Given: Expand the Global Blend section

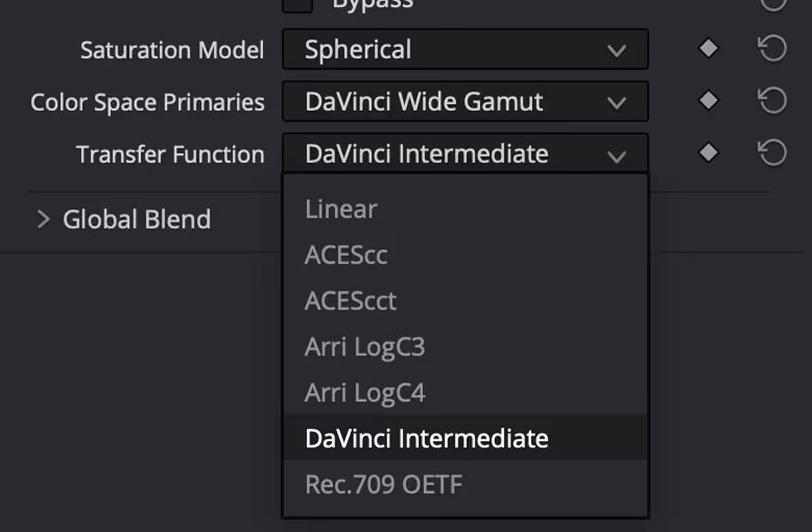Looking at the screenshot, I should 43,219.
